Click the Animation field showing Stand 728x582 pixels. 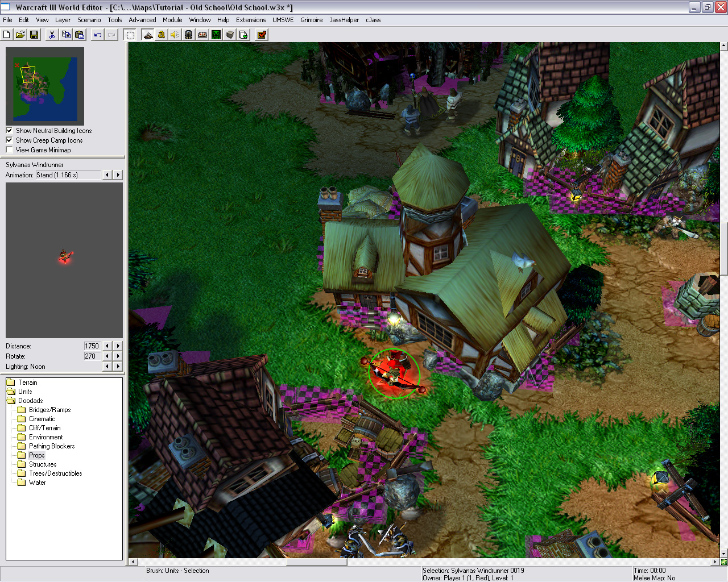point(68,175)
